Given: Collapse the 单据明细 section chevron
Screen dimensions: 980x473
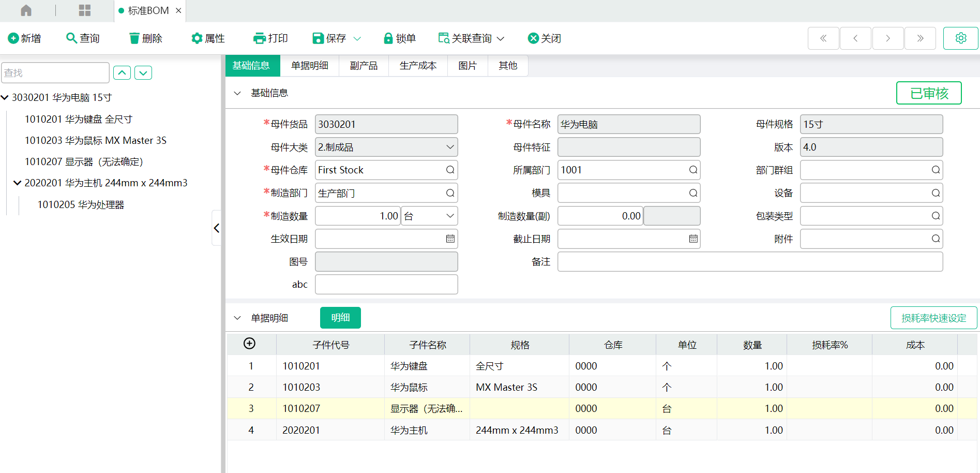Looking at the screenshot, I should (x=237, y=318).
